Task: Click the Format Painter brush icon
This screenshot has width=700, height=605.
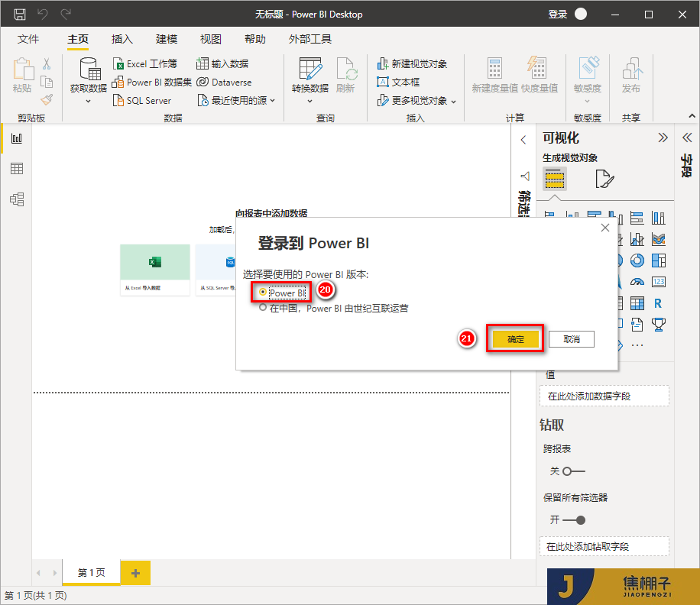Action: [47, 99]
